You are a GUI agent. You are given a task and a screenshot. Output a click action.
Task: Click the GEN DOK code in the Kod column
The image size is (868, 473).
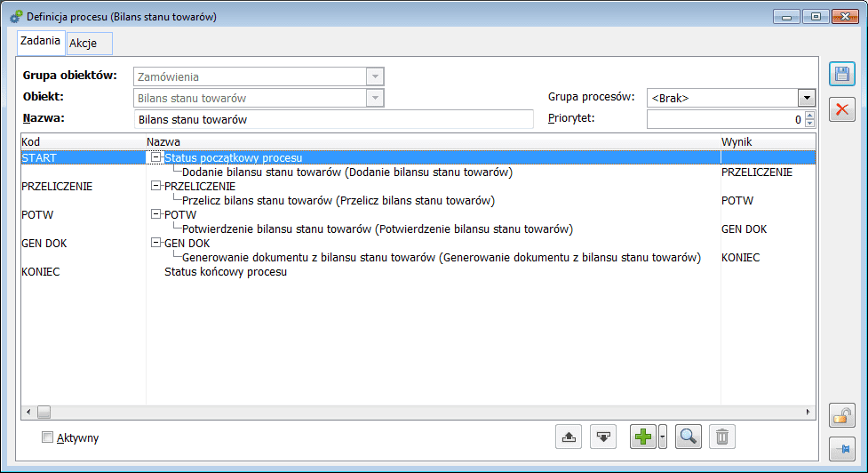tap(44, 243)
